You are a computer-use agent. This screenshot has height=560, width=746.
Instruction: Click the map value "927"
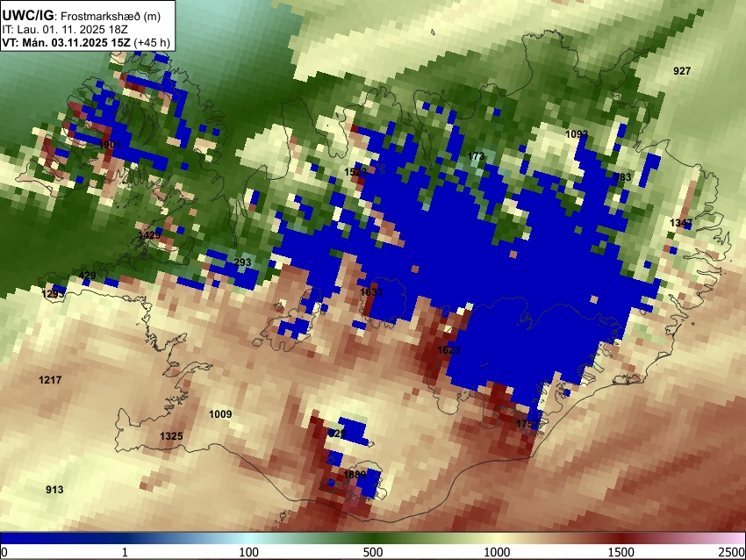[x=682, y=71]
